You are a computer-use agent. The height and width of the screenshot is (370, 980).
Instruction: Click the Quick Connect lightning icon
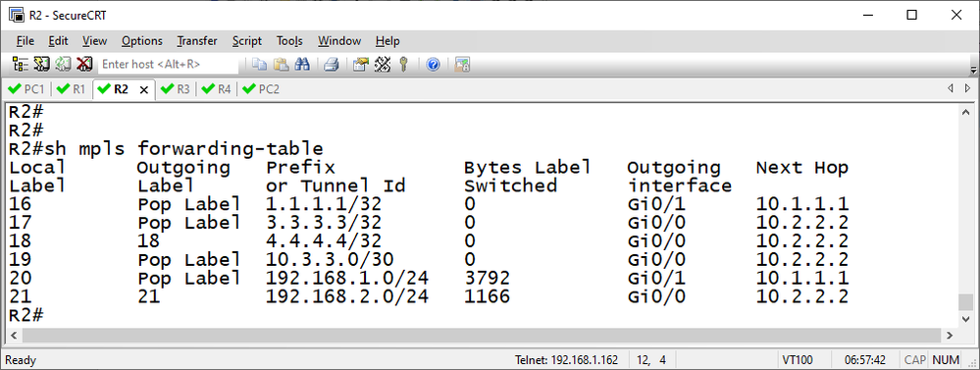click(42, 64)
